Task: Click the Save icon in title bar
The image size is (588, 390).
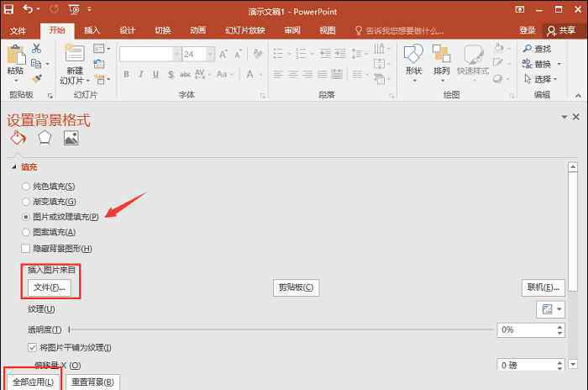Action: 9,9
